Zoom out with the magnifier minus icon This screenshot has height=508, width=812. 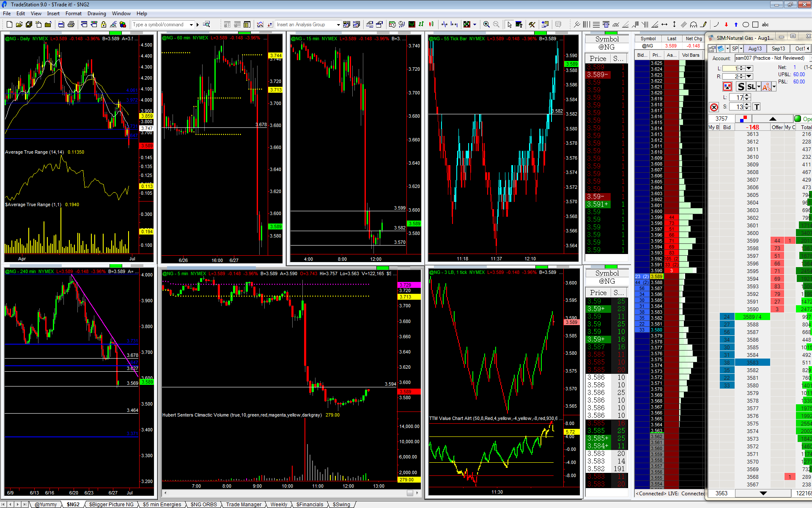(496, 25)
